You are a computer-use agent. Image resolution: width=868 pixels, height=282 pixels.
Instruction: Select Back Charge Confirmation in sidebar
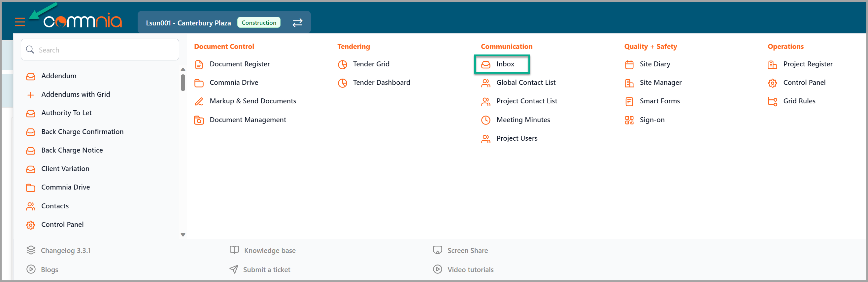82,132
